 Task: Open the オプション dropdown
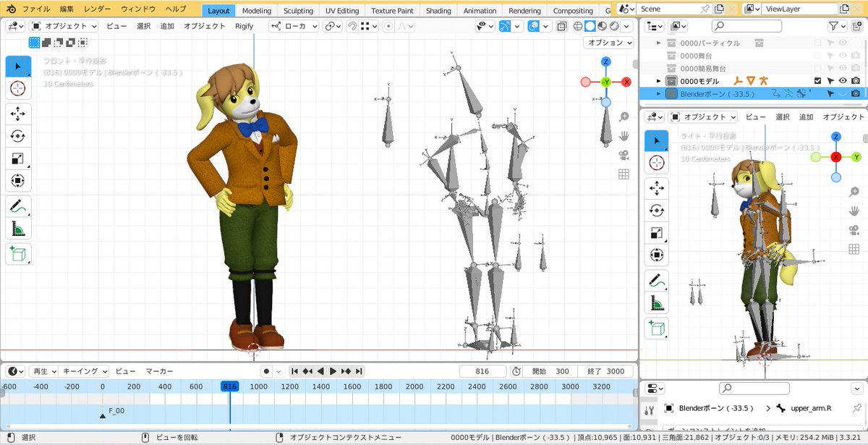(x=608, y=43)
